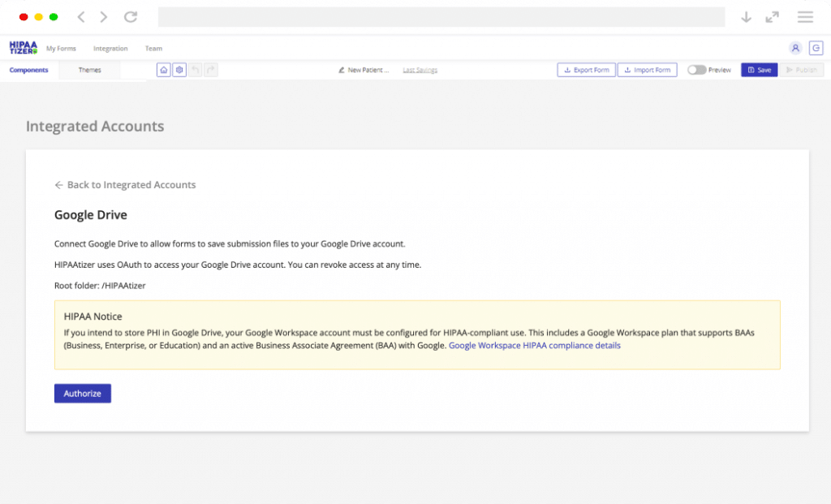Go back to Integrated Accounts

125,185
